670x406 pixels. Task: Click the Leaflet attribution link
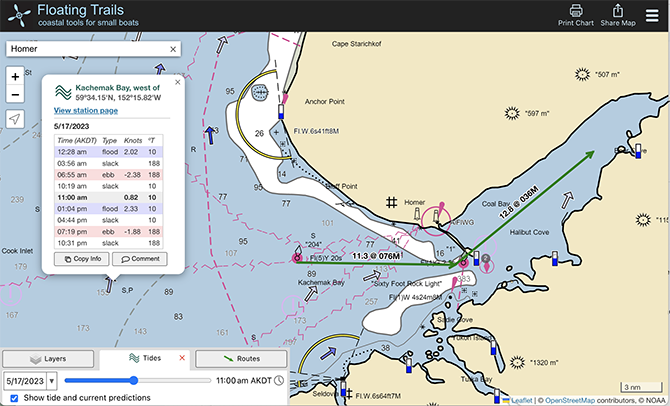pyautogui.click(x=522, y=400)
